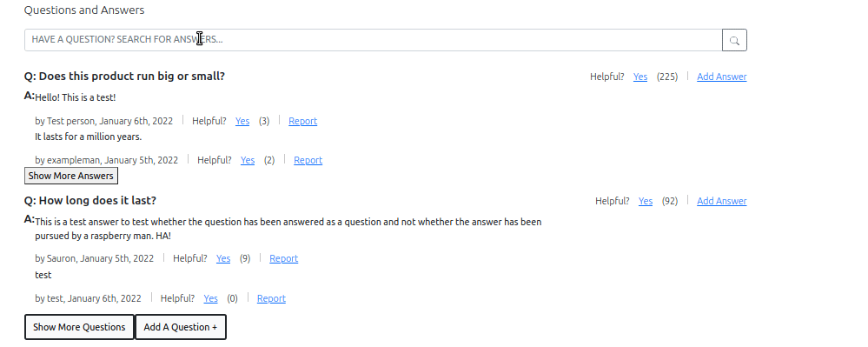The width and height of the screenshot is (868, 347).
Task: Add Answer to 'How long does it last?'
Action: coord(721,201)
